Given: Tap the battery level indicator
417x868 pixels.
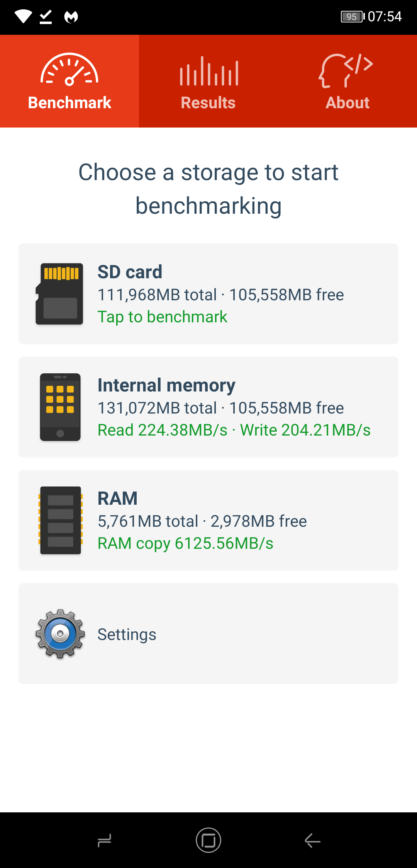Looking at the screenshot, I should pyautogui.click(x=353, y=17).
